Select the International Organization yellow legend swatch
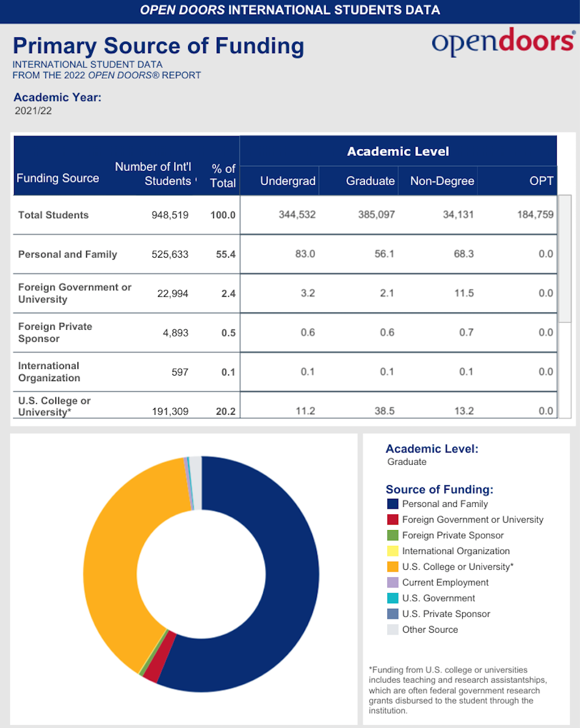580x728 pixels. point(393,551)
